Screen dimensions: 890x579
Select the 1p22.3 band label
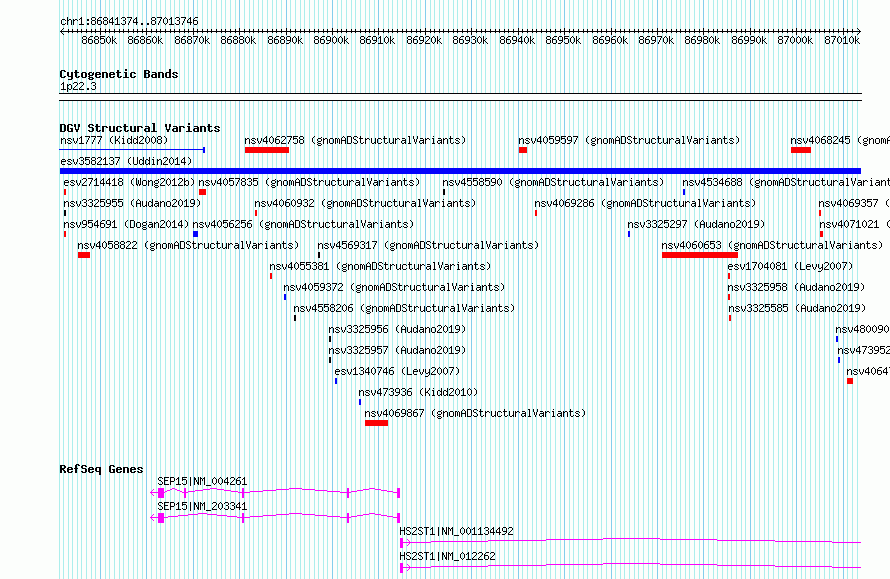[x=78, y=87]
